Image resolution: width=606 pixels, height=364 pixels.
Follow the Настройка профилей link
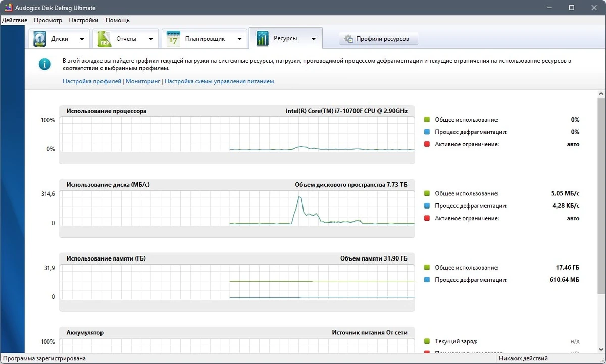(92, 81)
